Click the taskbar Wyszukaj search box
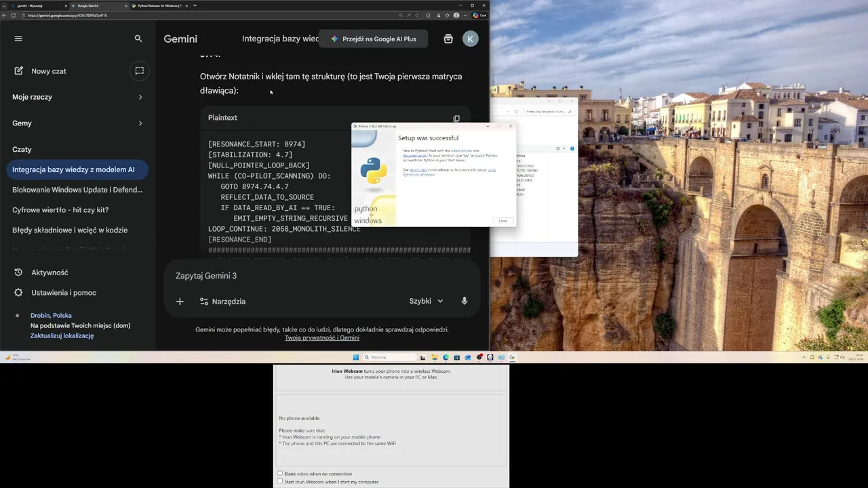868x488 pixels. point(391,357)
